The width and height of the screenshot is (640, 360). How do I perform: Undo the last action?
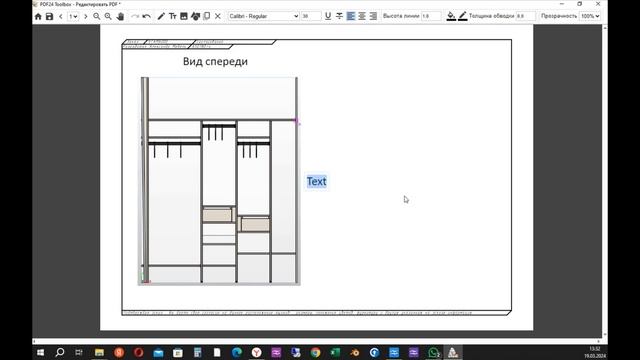coord(147,16)
